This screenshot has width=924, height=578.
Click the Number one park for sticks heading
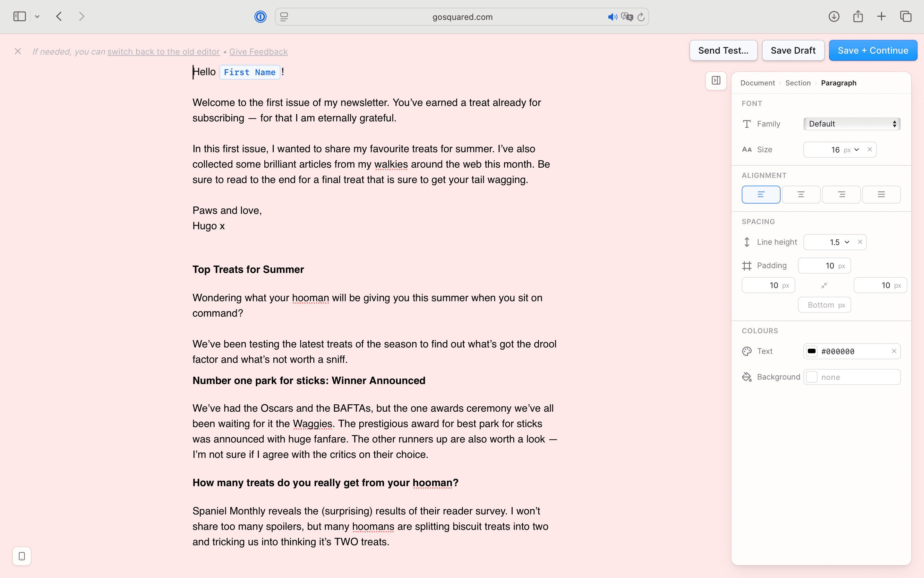coord(309,381)
